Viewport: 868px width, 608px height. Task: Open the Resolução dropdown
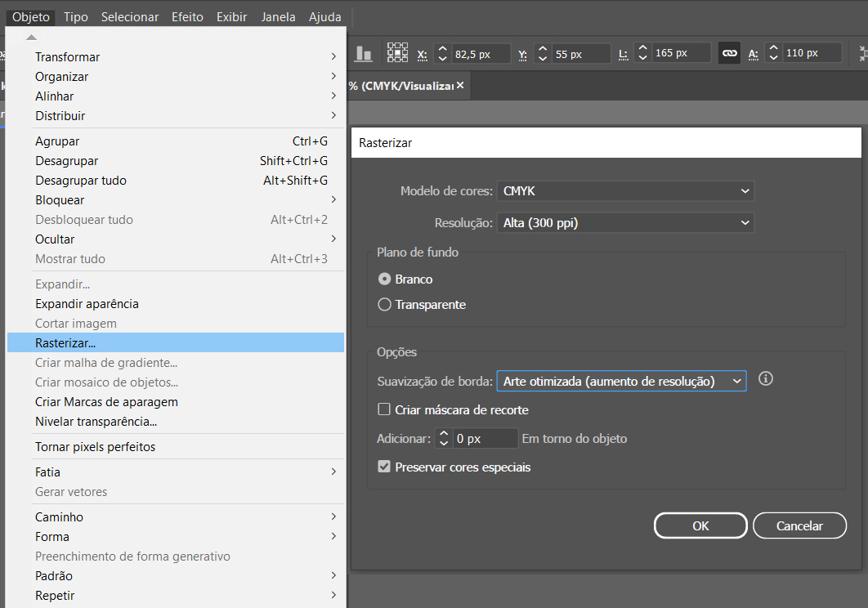625,222
